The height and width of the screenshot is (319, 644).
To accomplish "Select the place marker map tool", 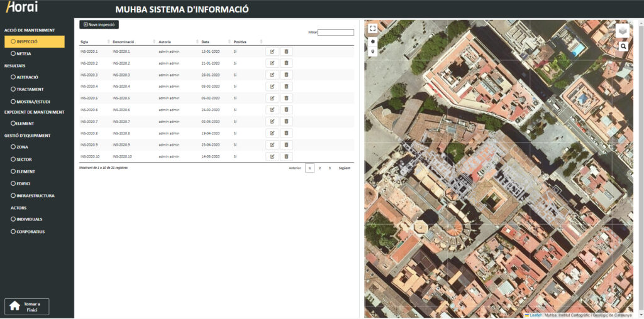I will pos(373,51).
